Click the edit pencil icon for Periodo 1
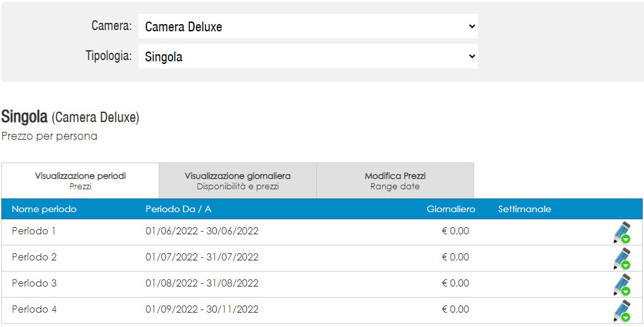 [x=622, y=232]
